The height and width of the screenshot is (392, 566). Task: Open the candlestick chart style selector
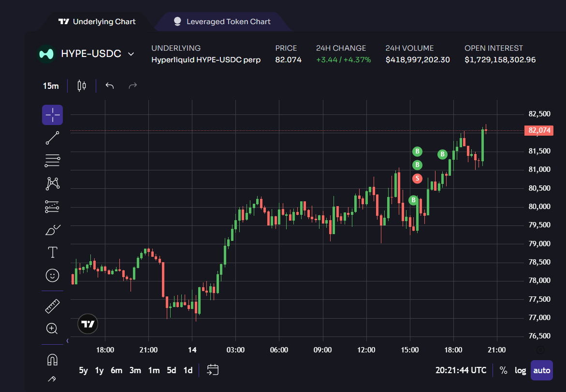pos(82,86)
